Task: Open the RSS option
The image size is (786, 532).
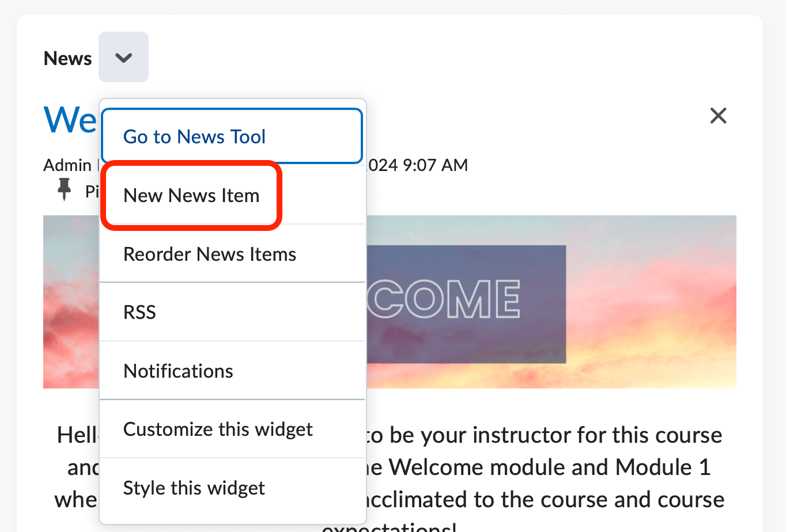Action: click(x=139, y=312)
